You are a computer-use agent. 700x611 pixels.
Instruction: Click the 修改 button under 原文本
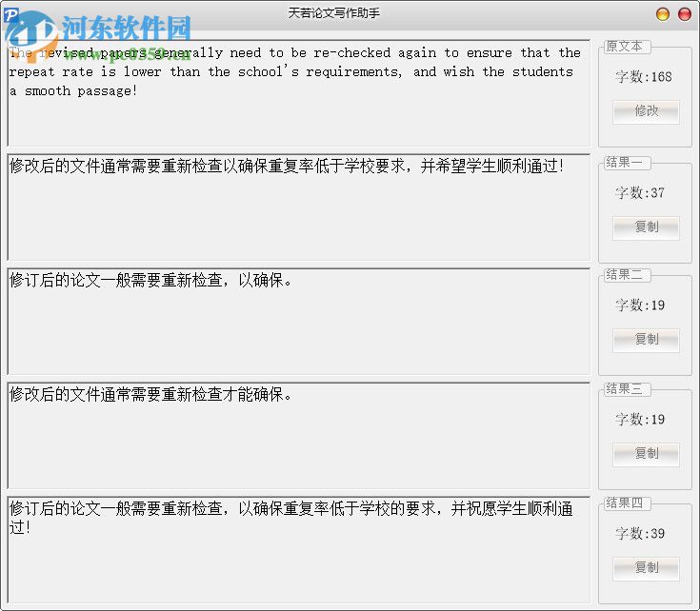646,111
